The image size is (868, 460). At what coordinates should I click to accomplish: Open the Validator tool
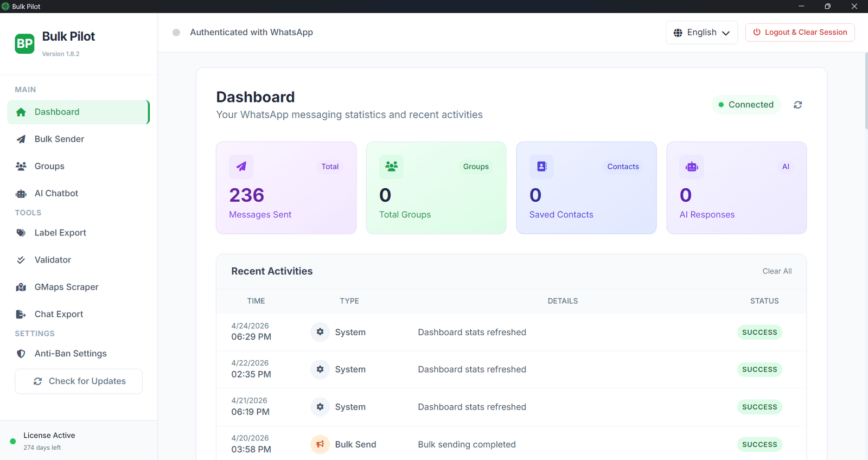pyautogui.click(x=53, y=260)
